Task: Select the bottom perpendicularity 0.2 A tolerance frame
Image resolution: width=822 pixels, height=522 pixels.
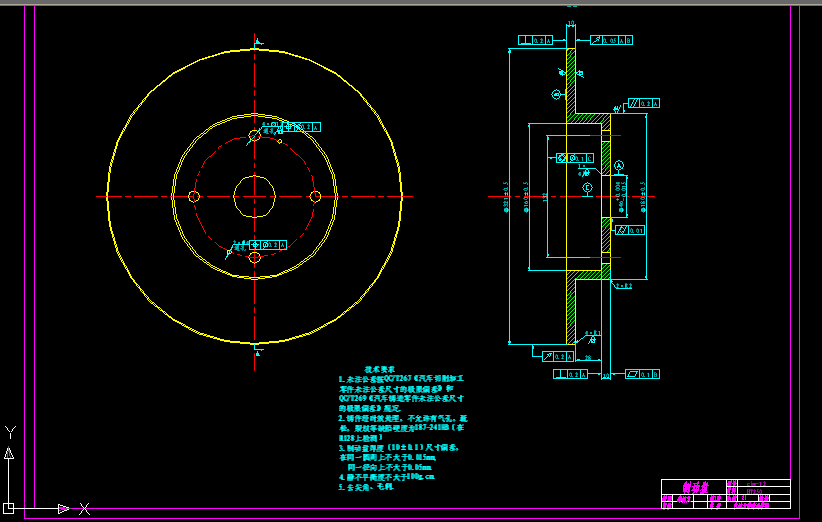Action: pyautogui.click(x=570, y=374)
